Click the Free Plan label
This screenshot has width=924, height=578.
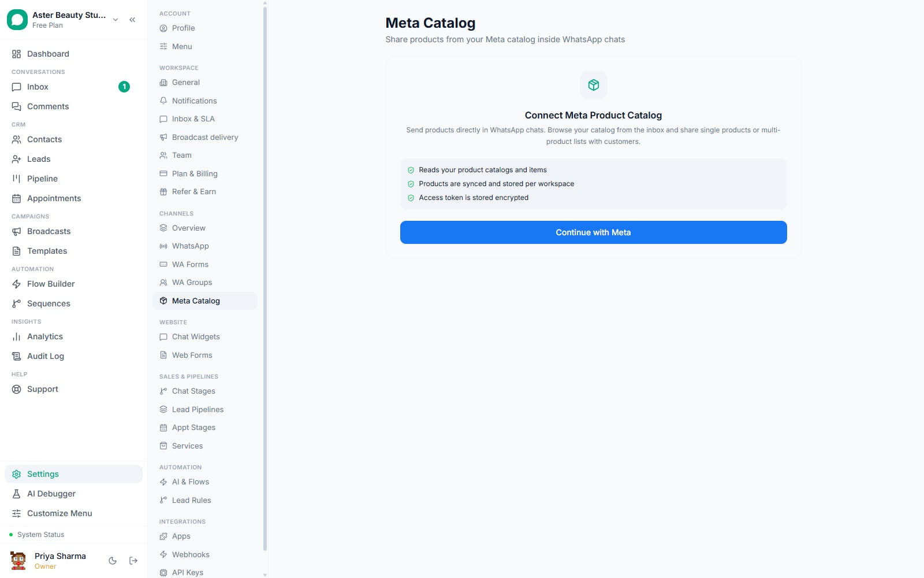coord(48,25)
